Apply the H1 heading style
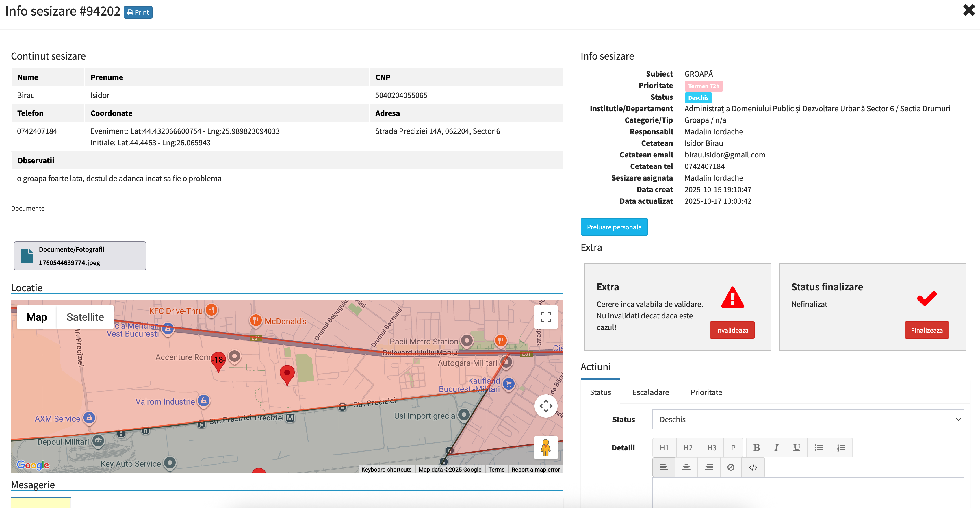Image resolution: width=980 pixels, height=508 pixels. click(x=664, y=448)
